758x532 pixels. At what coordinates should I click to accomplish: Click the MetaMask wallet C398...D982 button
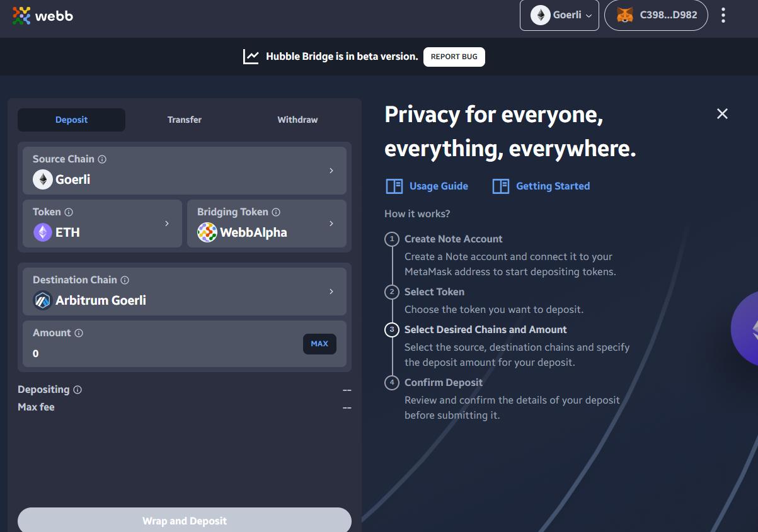(655, 15)
